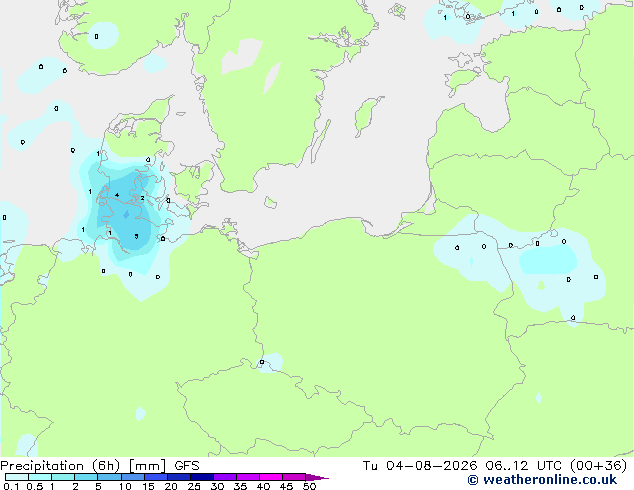
Task: Click the 10–15 mm legend swatch
Action: (132, 477)
